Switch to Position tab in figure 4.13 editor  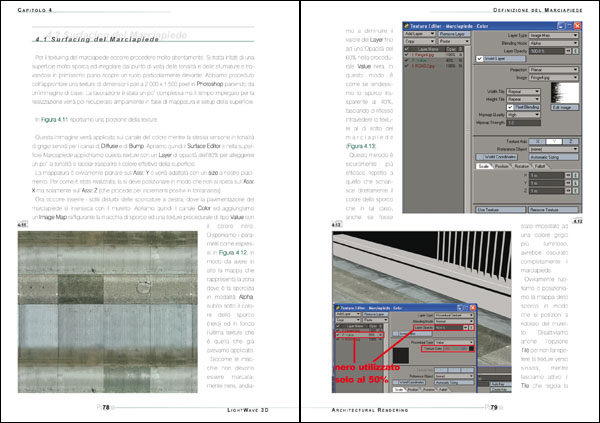point(413,390)
